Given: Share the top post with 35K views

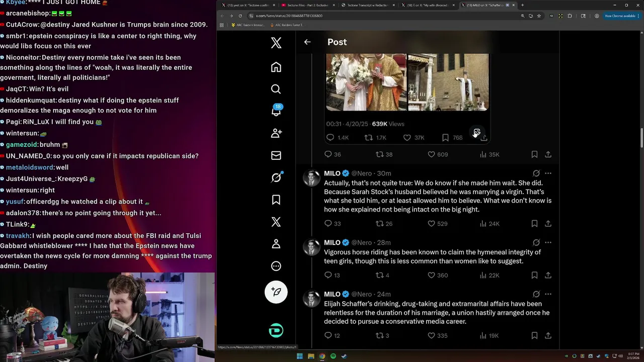Looking at the screenshot, I should coord(548,154).
